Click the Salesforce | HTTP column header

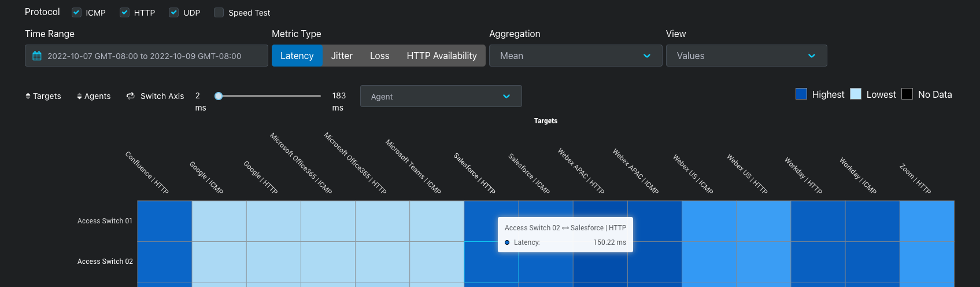pyautogui.click(x=474, y=173)
